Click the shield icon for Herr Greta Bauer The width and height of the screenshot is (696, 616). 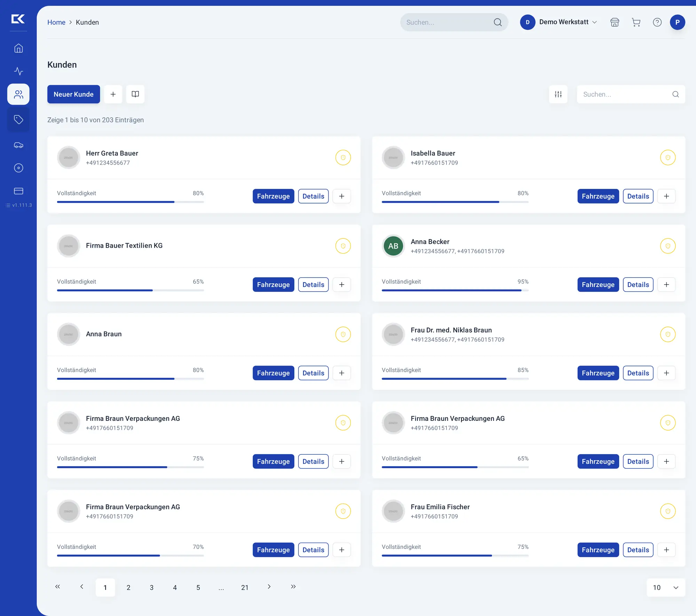click(343, 158)
